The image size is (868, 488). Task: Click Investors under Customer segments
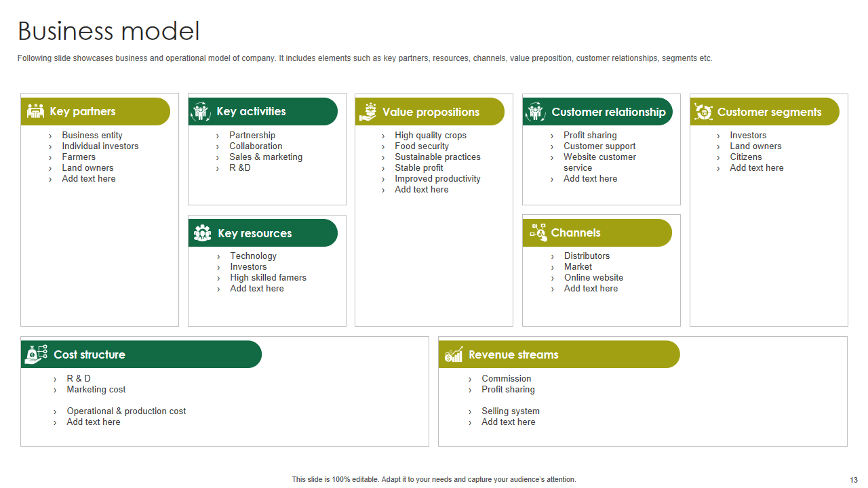pos(748,136)
